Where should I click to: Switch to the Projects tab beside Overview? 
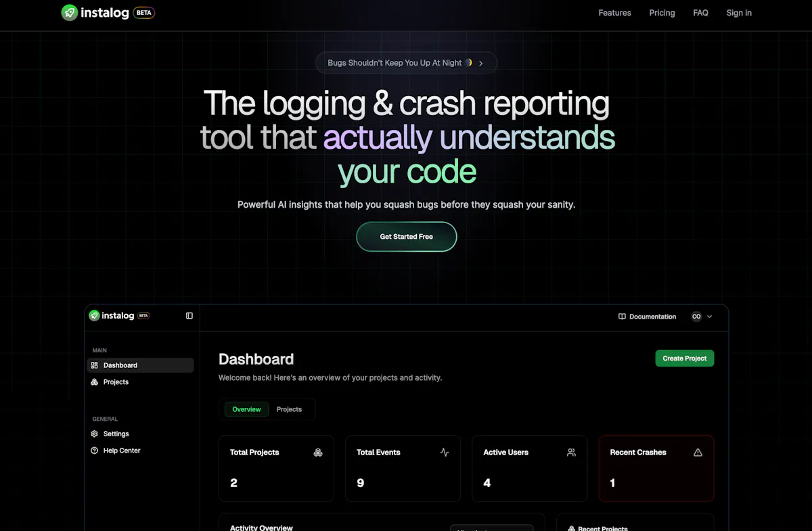tap(289, 409)
